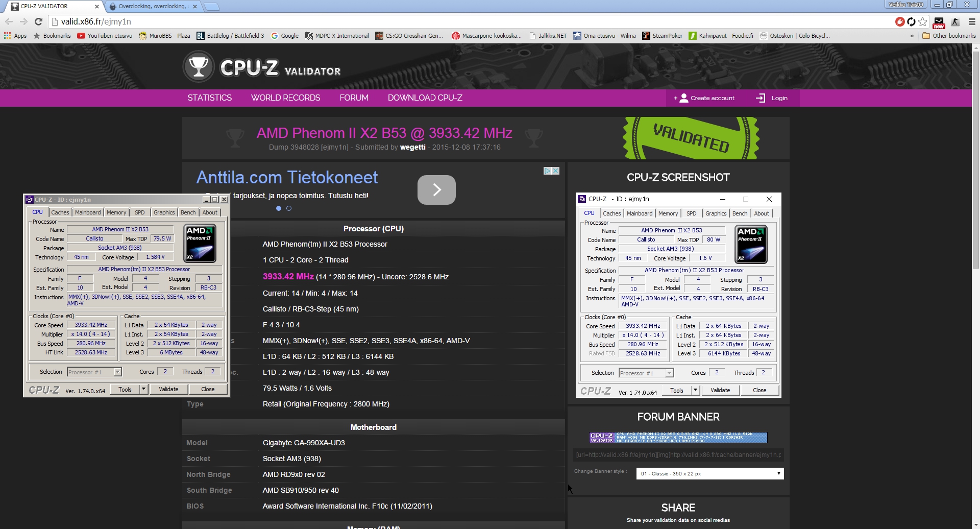Click the Anttila.com Tietokoneet ad headline
Screen dimensions: 980x529
tap(287, 177)
